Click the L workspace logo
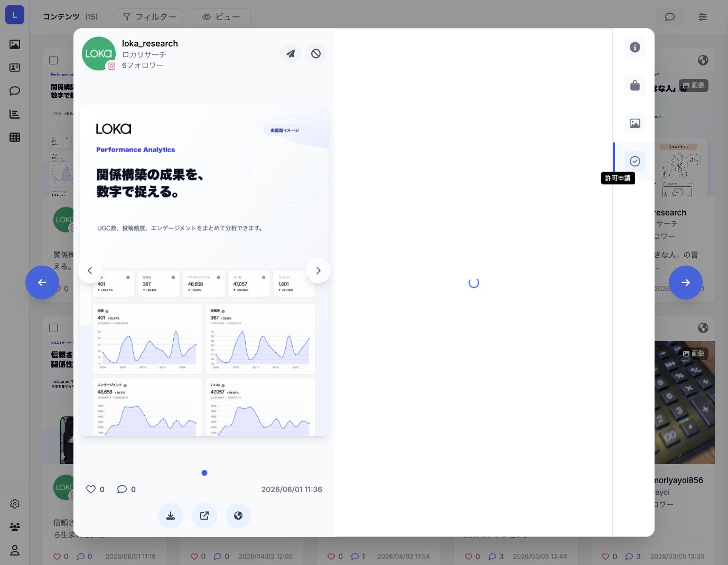Viewport: 728px width, 565px height. pyautogui.click(x=15, y=15)
